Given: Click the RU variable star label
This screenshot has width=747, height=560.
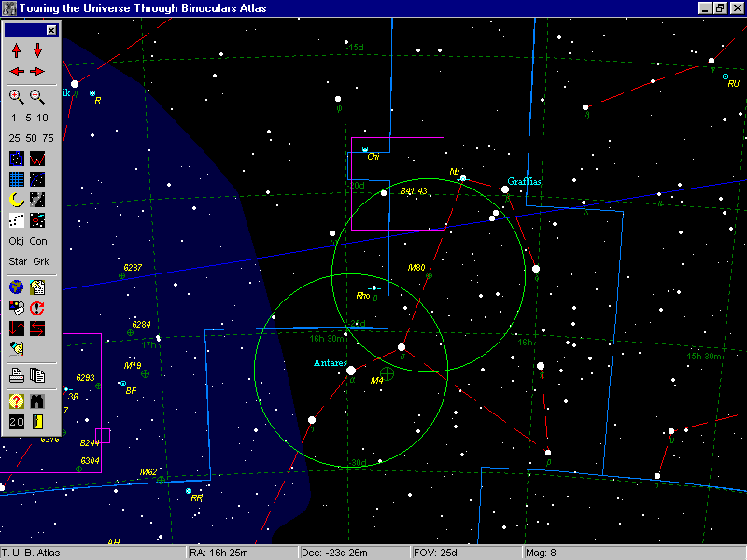Looking at the screenshot, I should [734, 84].
